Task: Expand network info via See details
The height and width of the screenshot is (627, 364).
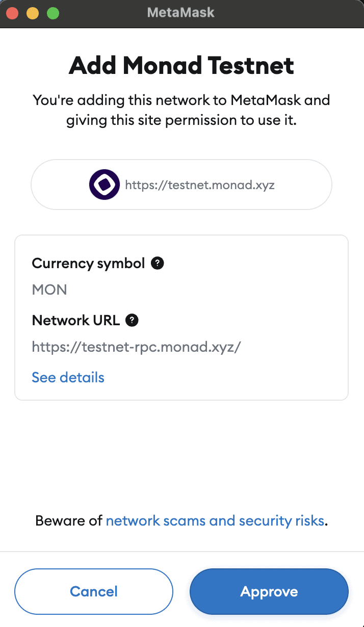Action: click(x=68, y=377)
